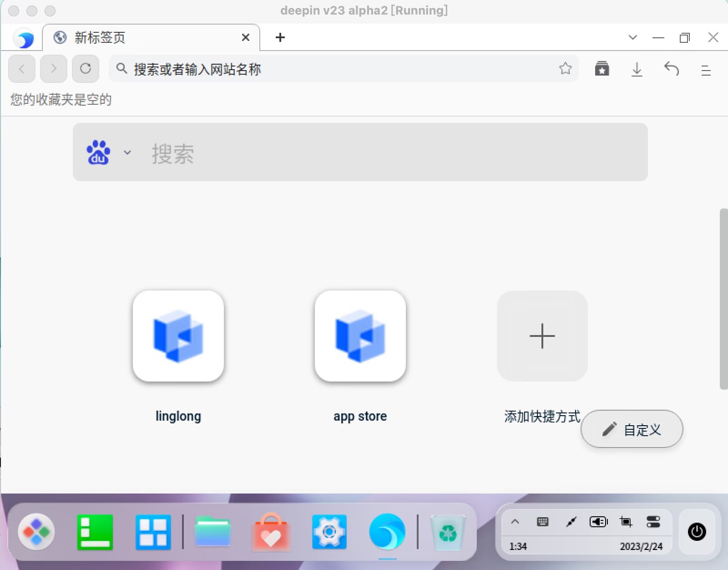This screenshot has width=728, height=570.
Task: Open the bookmarks collection icon
Action: pyautogui.click(x=602, y=69)
